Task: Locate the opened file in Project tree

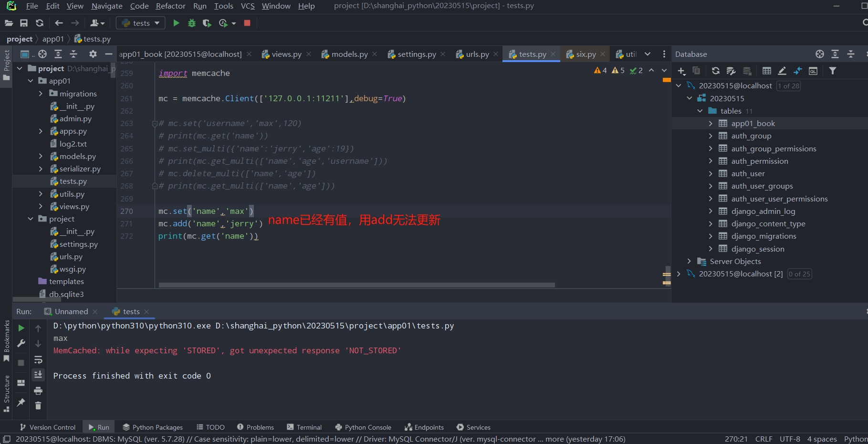Action: coord(42,54)
